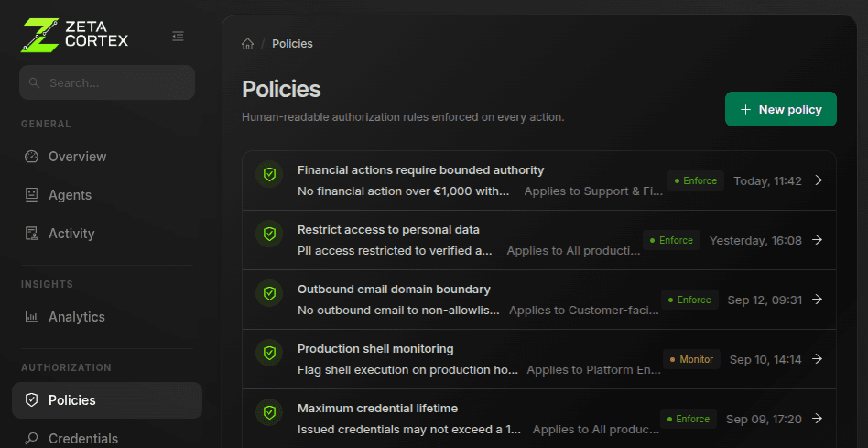The image size is (868, 448).
Task: Open arrow for Production shell monitoring
Action: tap(817, 359)
